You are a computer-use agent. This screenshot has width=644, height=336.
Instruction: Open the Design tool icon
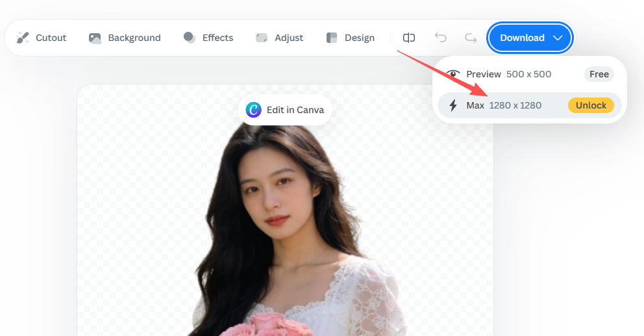click(332, 38)
